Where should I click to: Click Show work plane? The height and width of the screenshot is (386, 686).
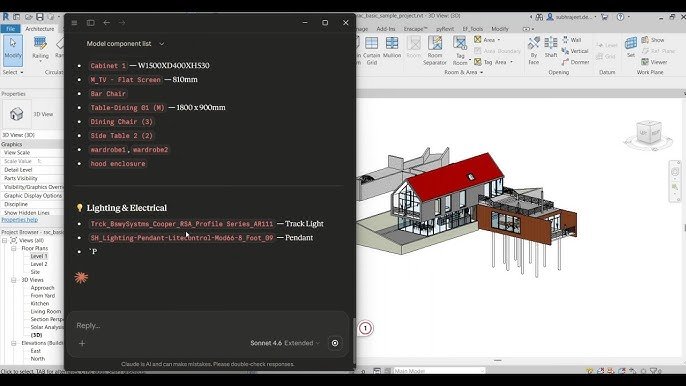coord(653,40)
